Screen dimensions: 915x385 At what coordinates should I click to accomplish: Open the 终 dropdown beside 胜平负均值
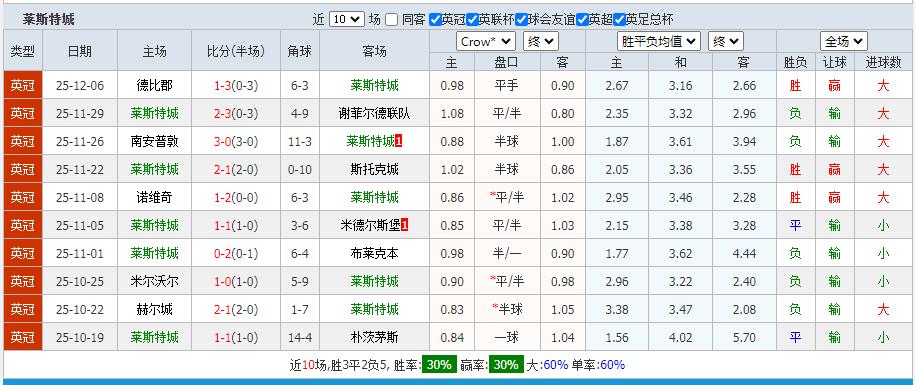[x=725, y=41]
